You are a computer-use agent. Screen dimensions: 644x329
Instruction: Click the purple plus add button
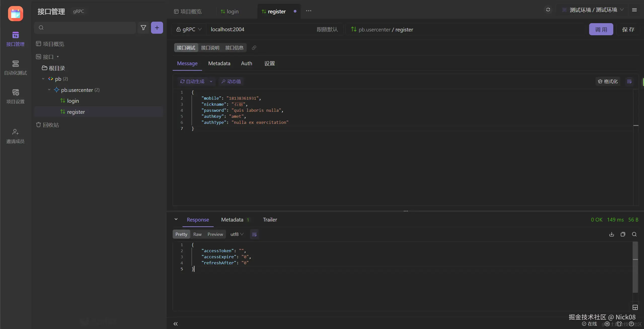(157, 28)
